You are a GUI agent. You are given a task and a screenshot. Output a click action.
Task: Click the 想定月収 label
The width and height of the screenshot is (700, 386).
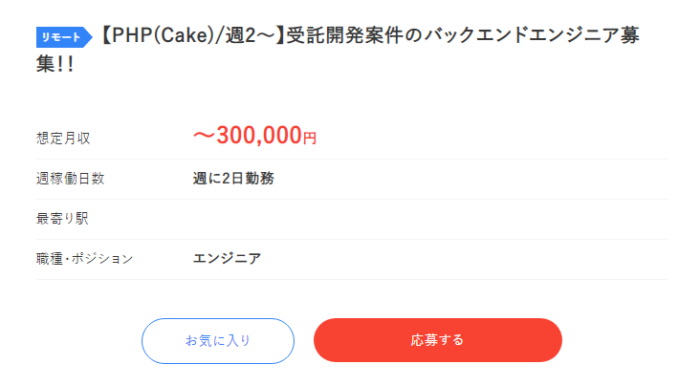tap(63, 138)
